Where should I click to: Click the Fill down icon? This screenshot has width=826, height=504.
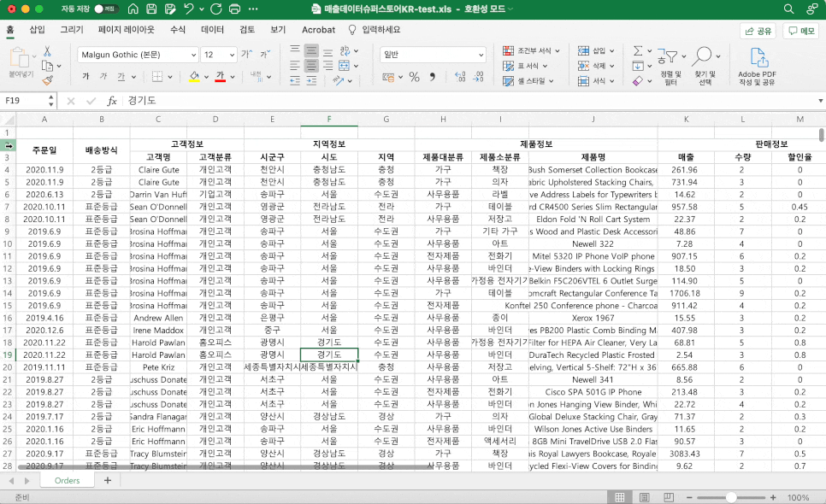[637, 66]
